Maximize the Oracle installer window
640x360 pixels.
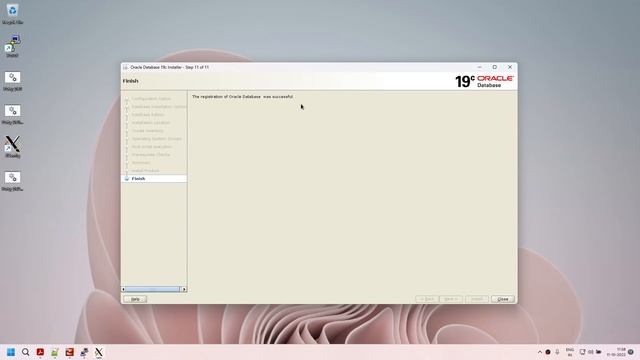[495, 67]
